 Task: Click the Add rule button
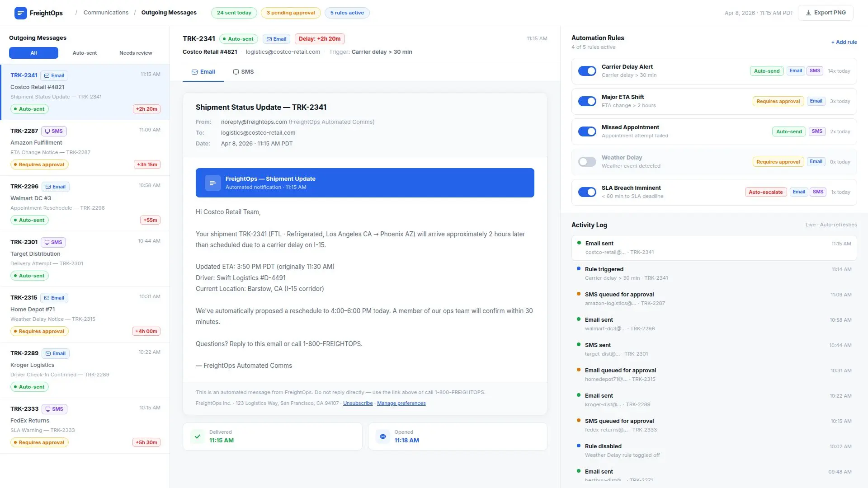844,42
